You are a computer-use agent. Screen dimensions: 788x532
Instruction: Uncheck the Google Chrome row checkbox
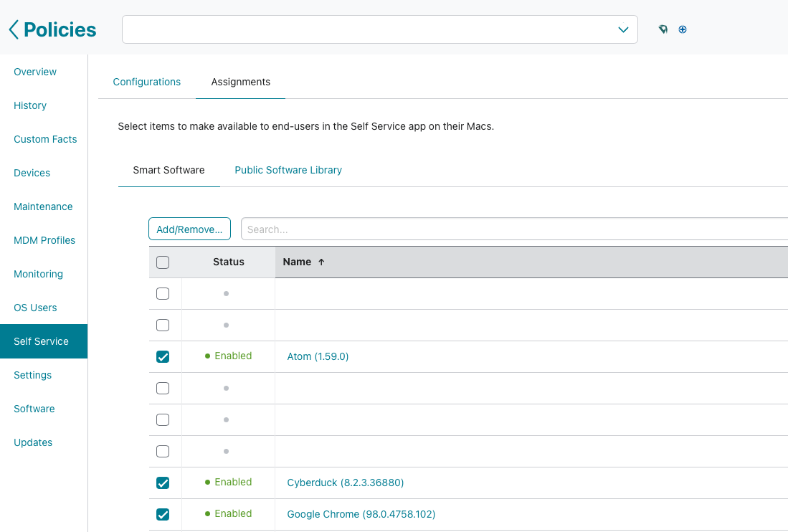tap(163, 514)
